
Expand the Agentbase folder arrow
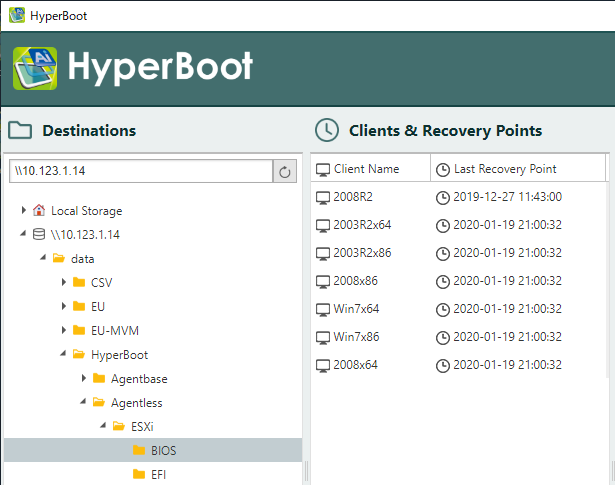[x=84, y=379]
